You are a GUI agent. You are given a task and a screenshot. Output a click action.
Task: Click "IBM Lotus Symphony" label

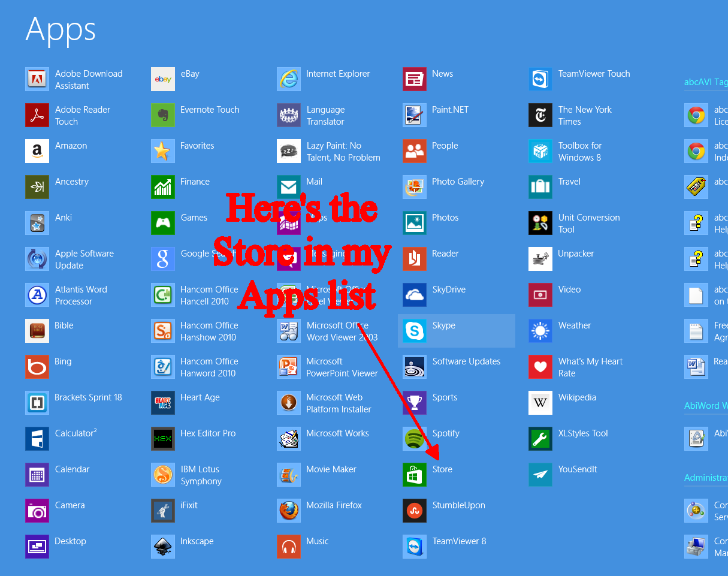201,475
